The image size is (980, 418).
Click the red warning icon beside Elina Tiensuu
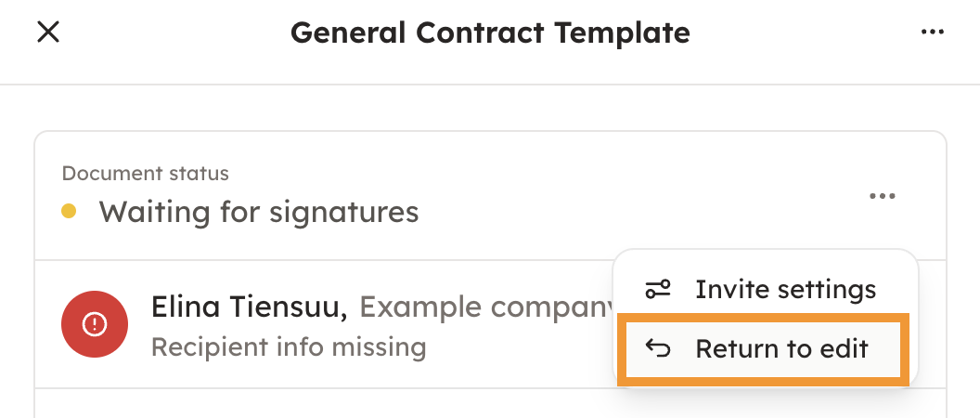pos(94,324)
